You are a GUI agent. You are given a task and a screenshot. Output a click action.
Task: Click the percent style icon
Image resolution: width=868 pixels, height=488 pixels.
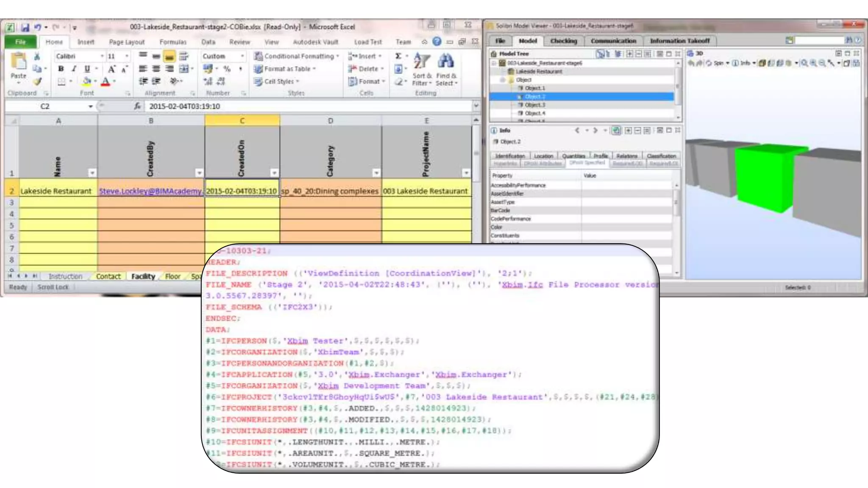(x=227, y=69)
